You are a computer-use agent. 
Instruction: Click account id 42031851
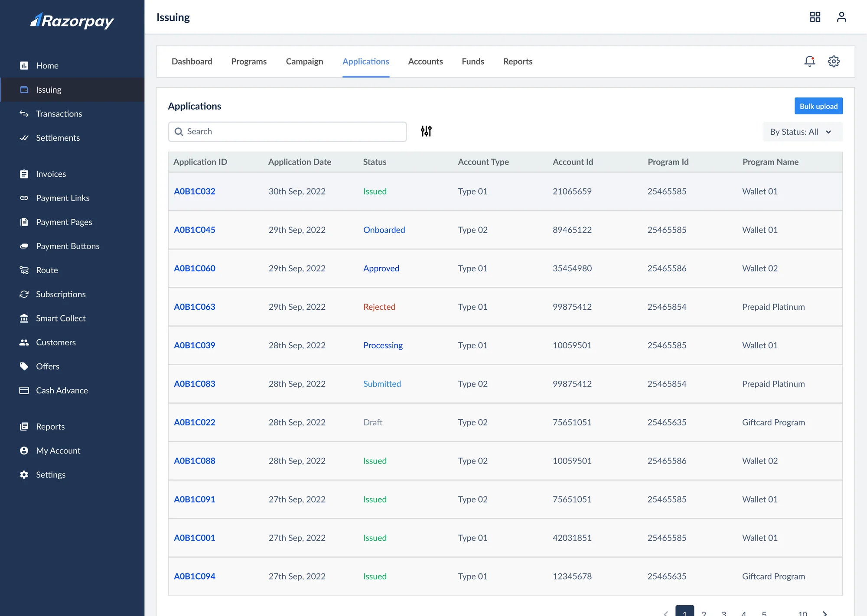(x=572, y=538)
